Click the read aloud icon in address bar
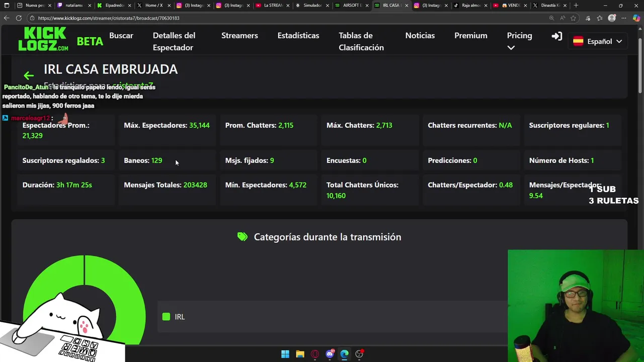 [x=562, y=18]
